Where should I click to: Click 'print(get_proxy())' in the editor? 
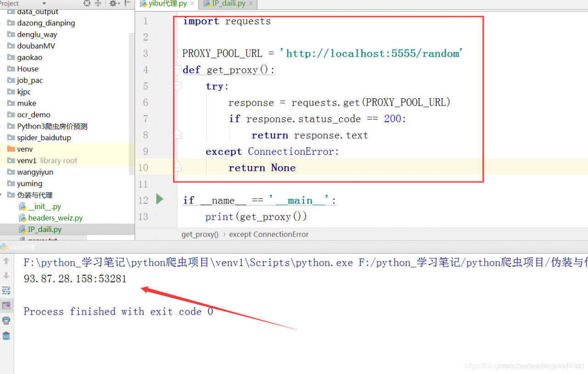tap(256, 216)
